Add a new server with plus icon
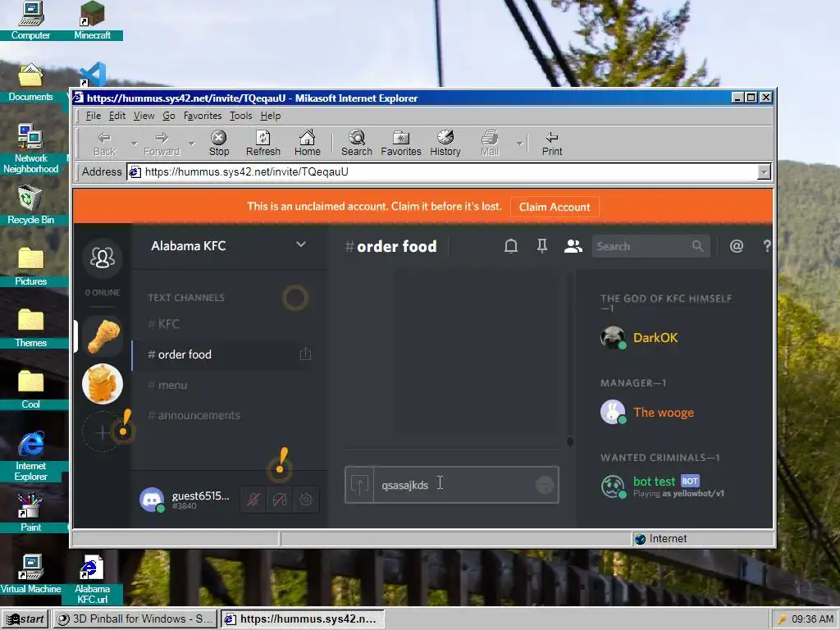 point(102,431)
